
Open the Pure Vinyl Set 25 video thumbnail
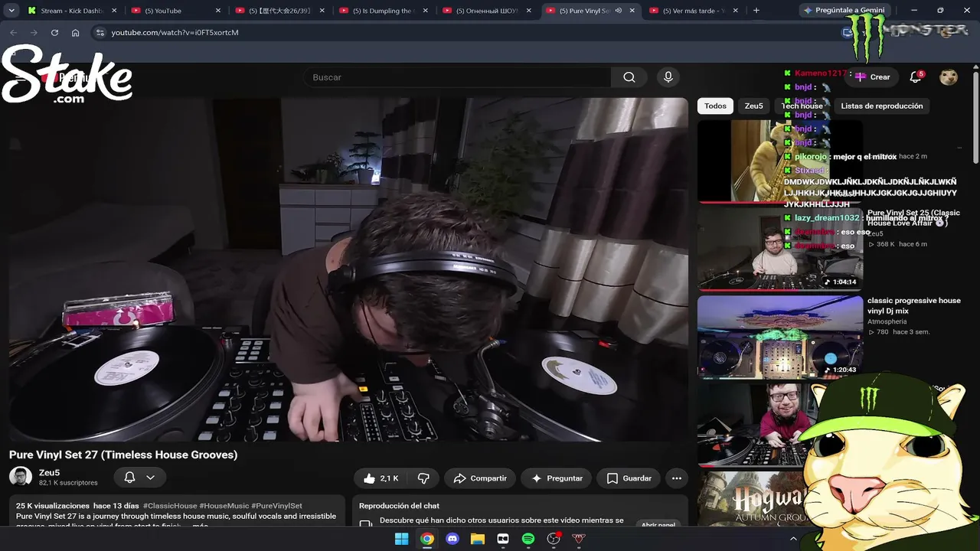[x=780, y=249]
